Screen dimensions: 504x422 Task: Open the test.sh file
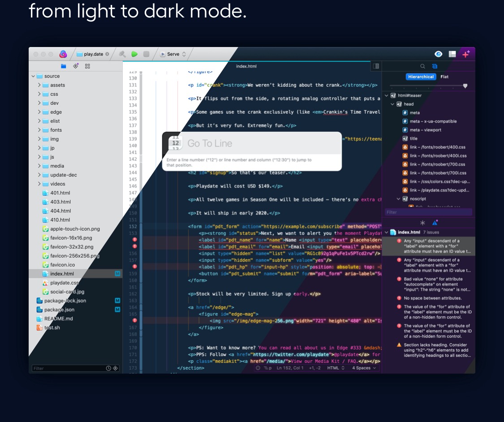[x=52, y=328]
